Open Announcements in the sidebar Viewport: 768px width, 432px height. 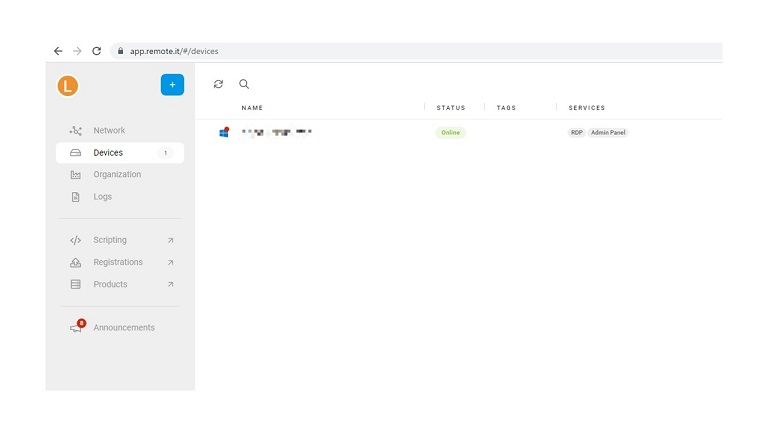tap(120, 327)
